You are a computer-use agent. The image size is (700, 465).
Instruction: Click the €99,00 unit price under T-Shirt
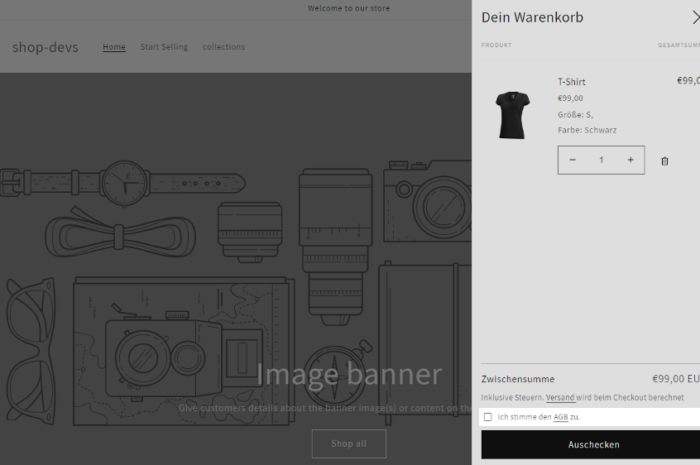click(x=570, y=98)
